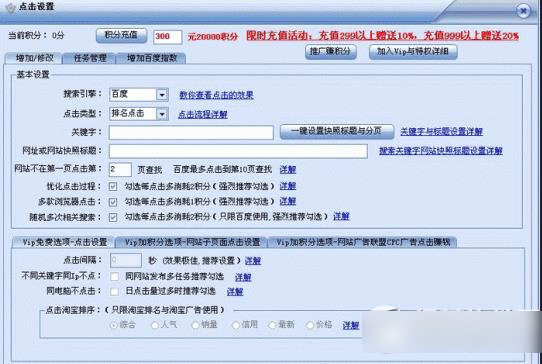Focus the page number field showing 2

(120, 169)
